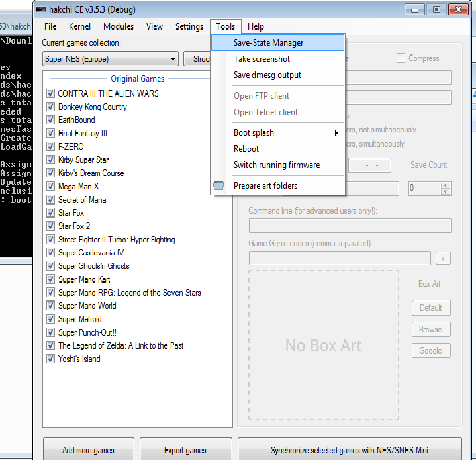The width and height of the screenshot is (476, 460).
Task: Select Open Telnet client entry
Action: pos(278,113)
